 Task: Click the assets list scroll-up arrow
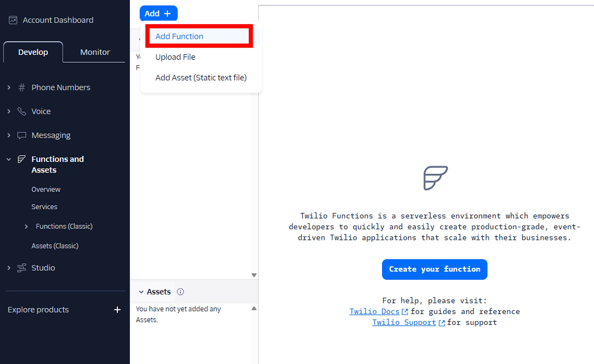[x=254, y=308]
